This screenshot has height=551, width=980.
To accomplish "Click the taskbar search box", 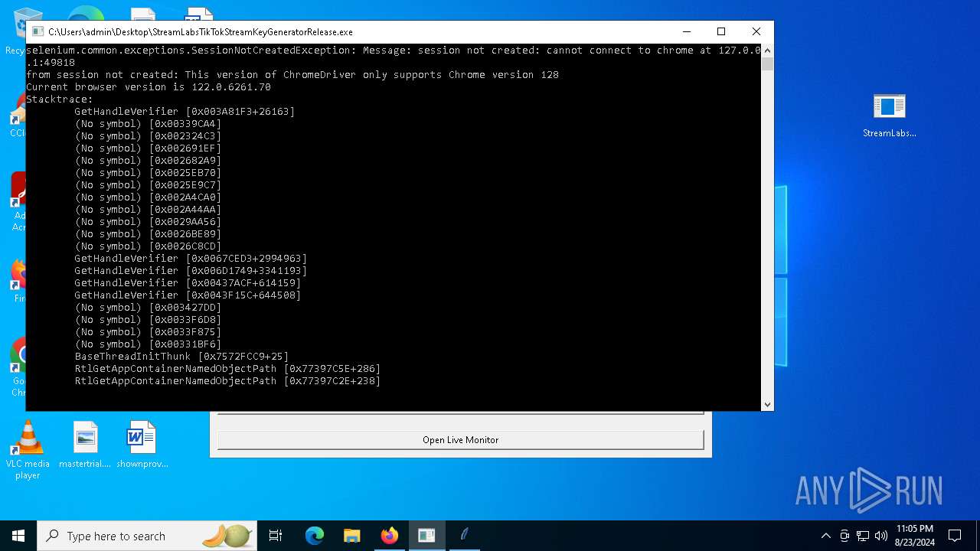I will pyautogui.click(x=148, y=536).
